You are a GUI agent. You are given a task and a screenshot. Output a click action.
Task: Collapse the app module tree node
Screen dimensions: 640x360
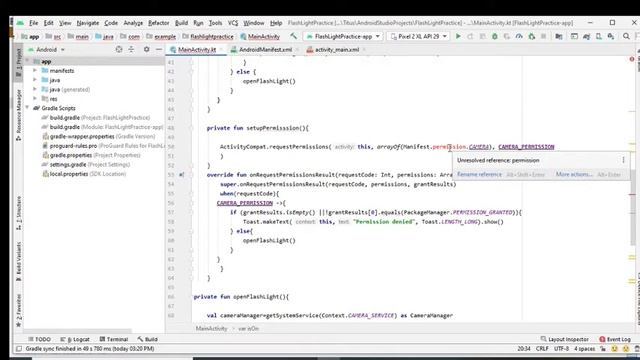tap(27, 61)
